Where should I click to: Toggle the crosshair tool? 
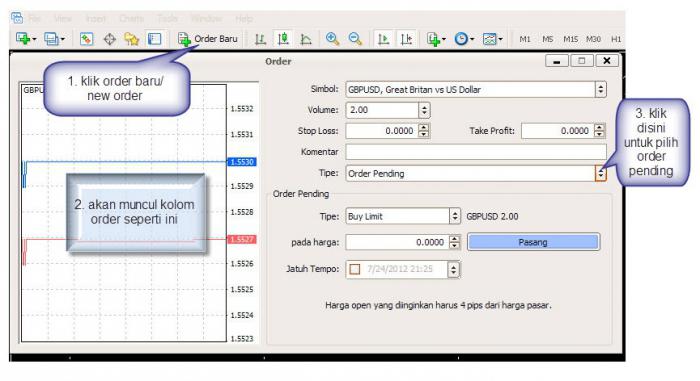(109, 39)
